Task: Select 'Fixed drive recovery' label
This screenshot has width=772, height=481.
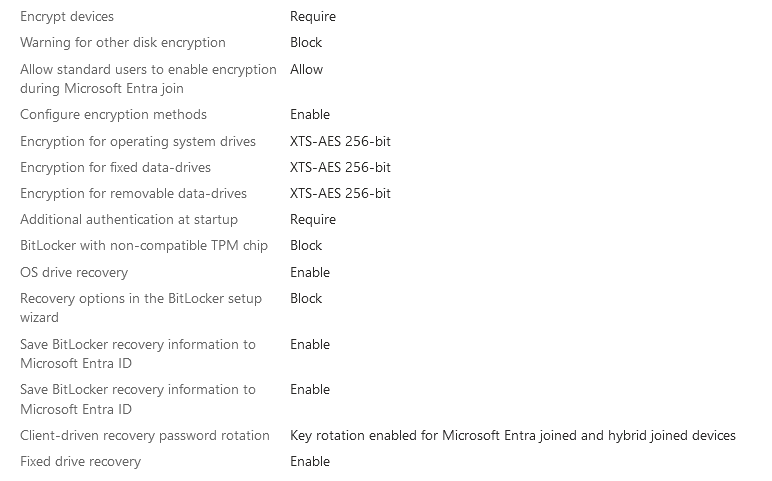Action: point(80,462)
